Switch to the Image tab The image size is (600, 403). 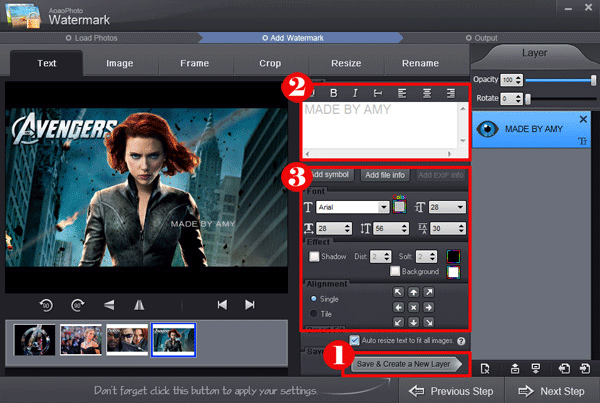tap(120, 63)
